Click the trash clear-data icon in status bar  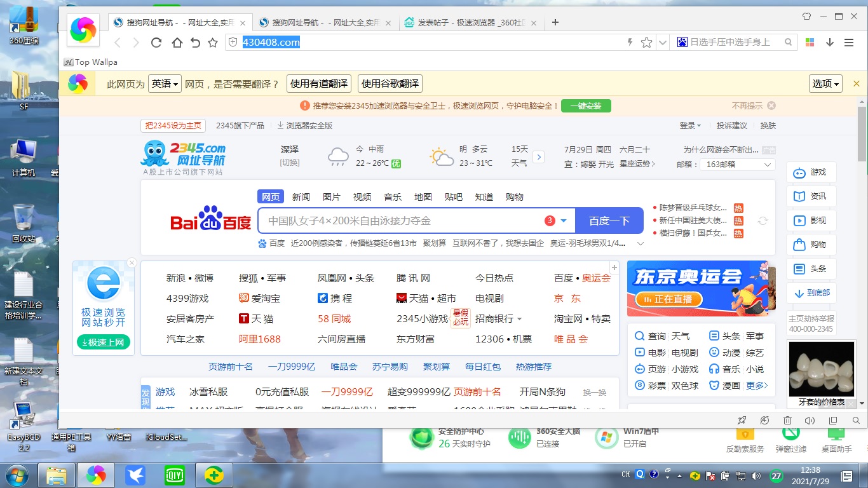pyautogui.click(x=787, y=421)
